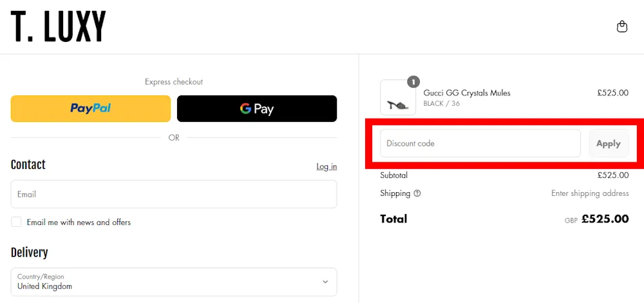
Task: Focus the Email input field
Action: point(174,194)
